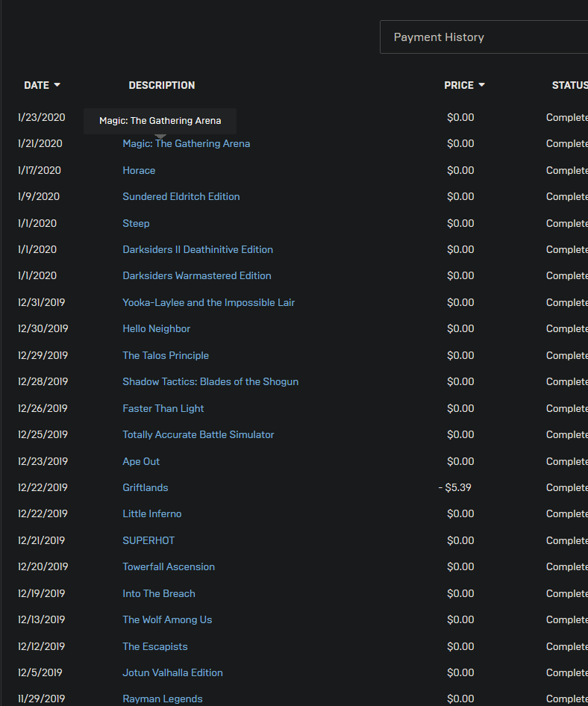
Task: Select the SUPERHOT row price $0.00
Action: tap(460, 541)
